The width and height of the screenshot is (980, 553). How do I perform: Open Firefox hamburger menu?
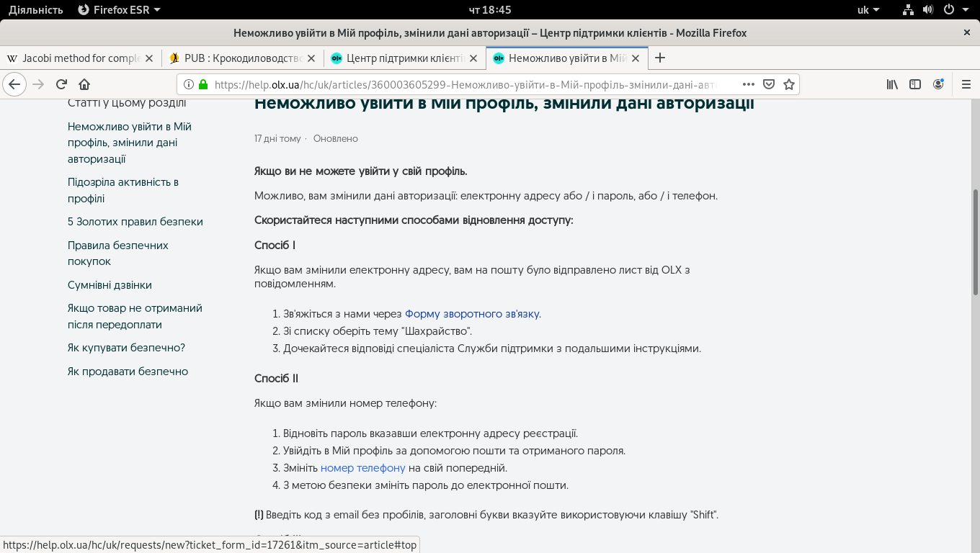pos(966,84)
